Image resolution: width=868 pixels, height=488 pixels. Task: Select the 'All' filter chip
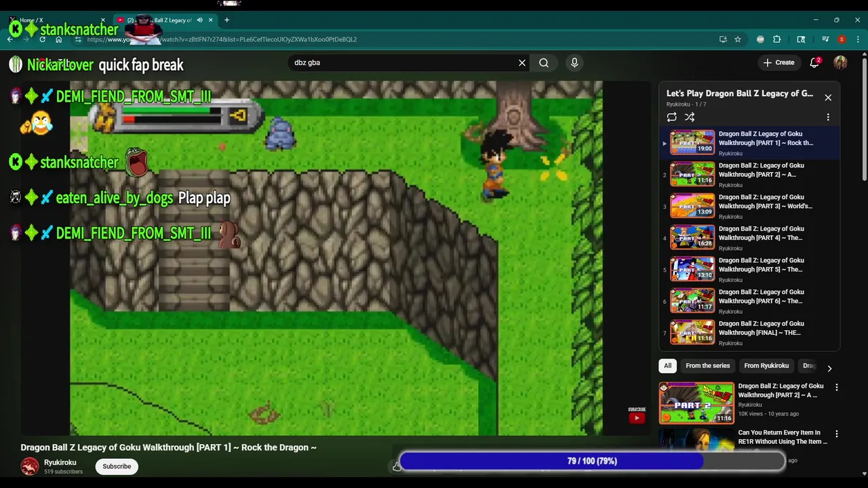point(668,366)
